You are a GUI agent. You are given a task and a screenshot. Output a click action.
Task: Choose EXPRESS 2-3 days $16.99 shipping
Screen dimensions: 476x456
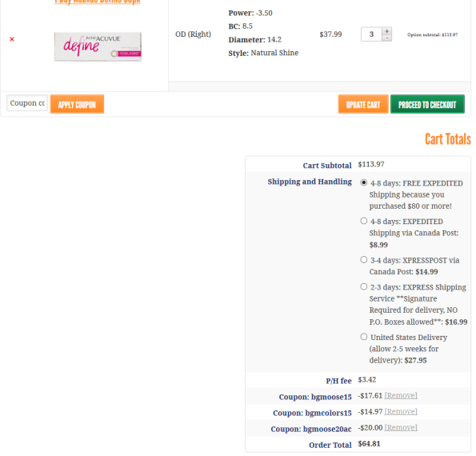[364, 287]
